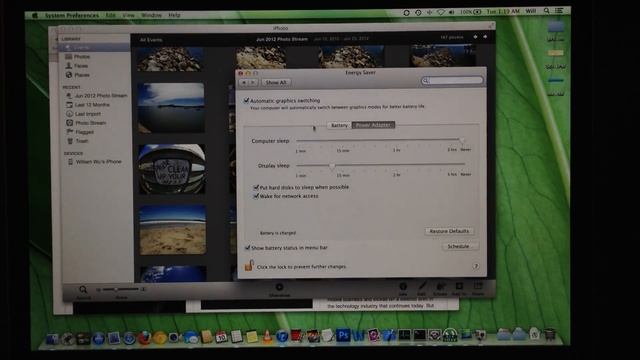The image size is (640, 360).
Task: Click the Show All button
Action: (276, 82)
